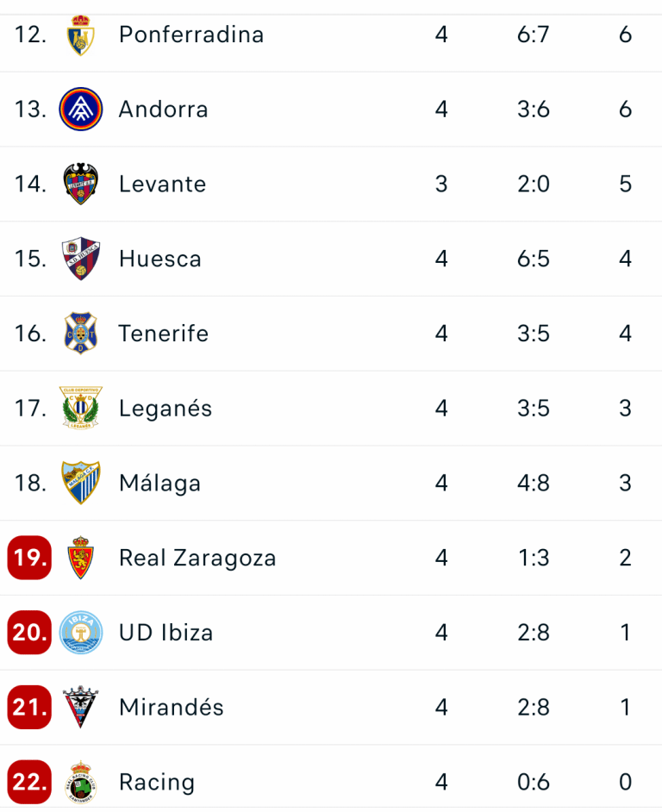Screen dimensions: 662x812
Task: Open the Real Zaragoza team page
Action: pos(197,558)
